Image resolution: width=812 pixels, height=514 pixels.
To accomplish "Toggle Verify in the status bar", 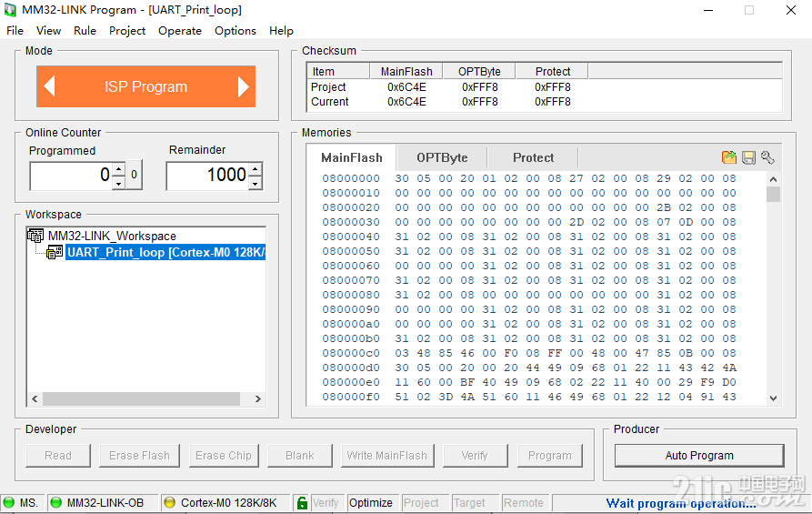I will [x=326, y=502].
